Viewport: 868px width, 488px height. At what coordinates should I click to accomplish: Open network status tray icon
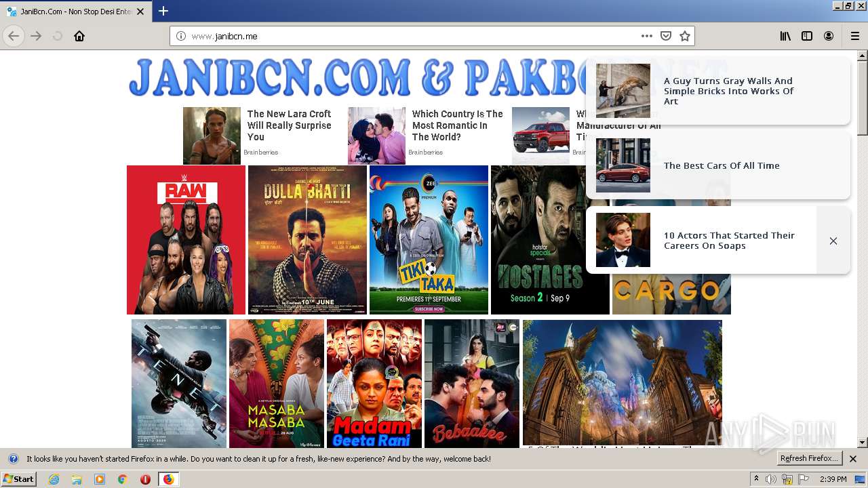787,479
